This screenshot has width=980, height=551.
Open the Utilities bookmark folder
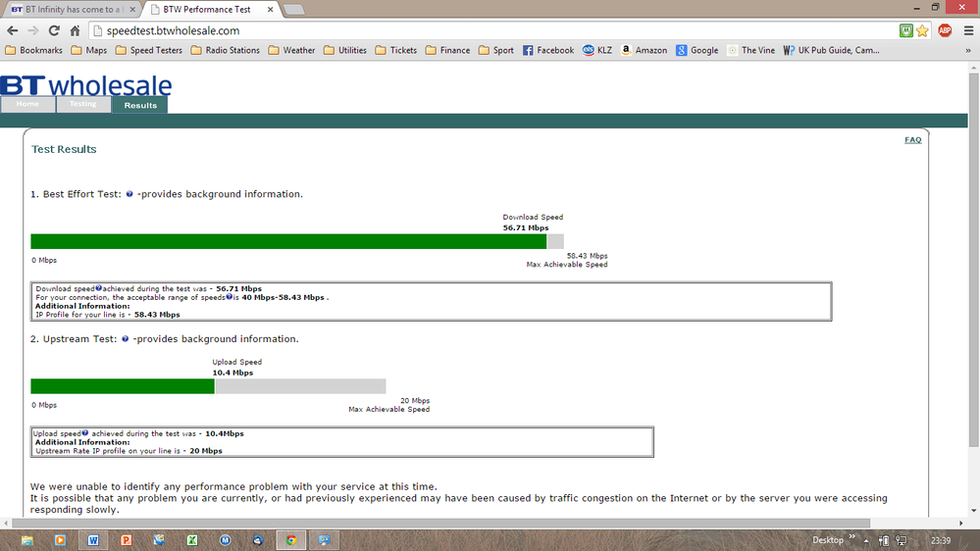pos(345,51)
